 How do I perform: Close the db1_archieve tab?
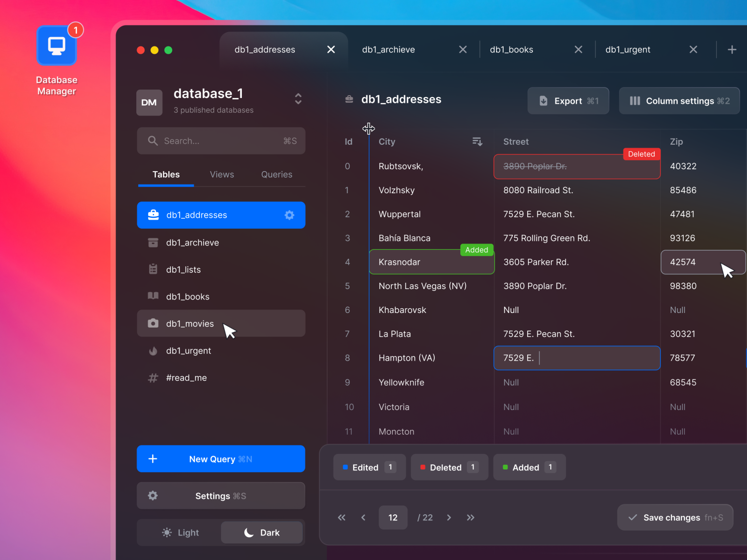pos(463,49)
